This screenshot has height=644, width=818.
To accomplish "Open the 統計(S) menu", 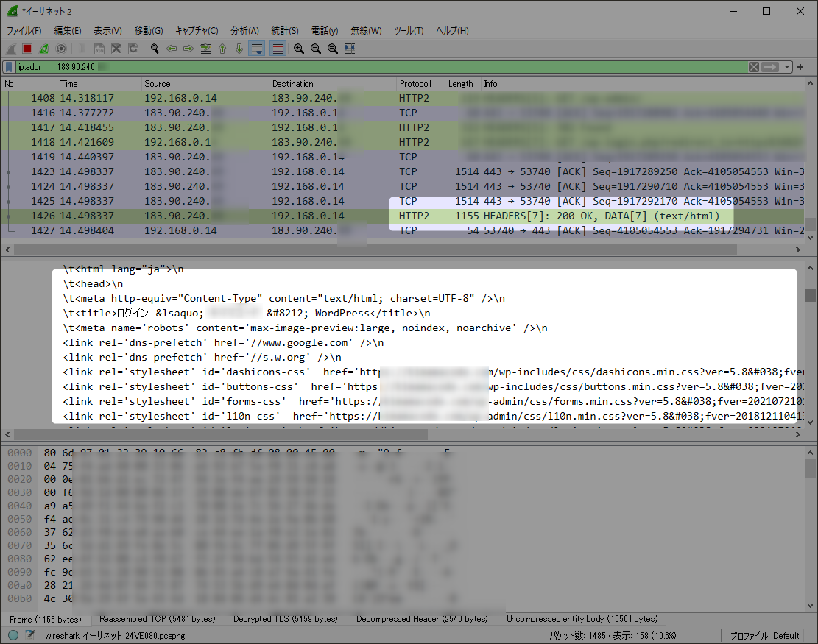I will click(284, 31).
